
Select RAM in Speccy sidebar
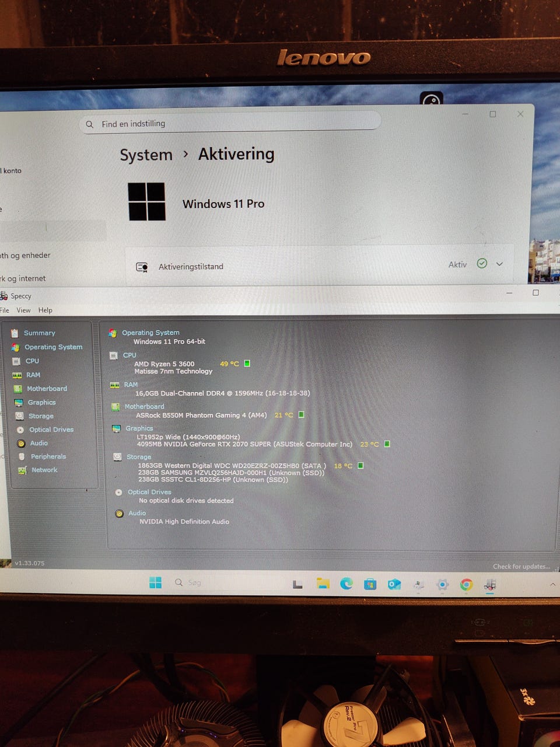(x=33, y=375)
